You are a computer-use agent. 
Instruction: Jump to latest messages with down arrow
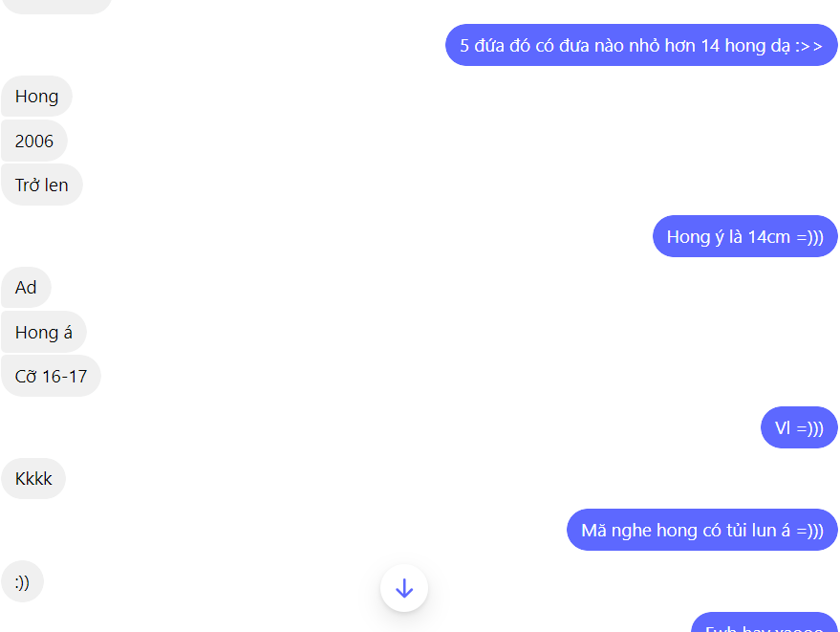pos(404,588)
